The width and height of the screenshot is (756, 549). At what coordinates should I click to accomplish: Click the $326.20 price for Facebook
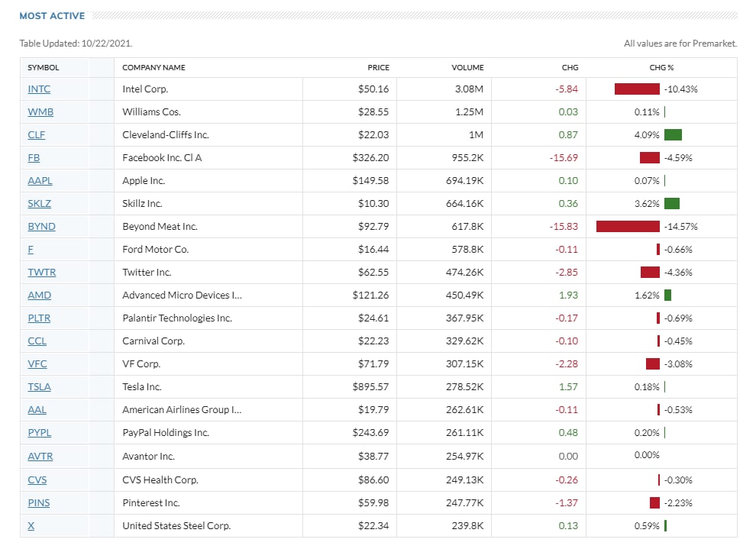click(x=370, y=157)
